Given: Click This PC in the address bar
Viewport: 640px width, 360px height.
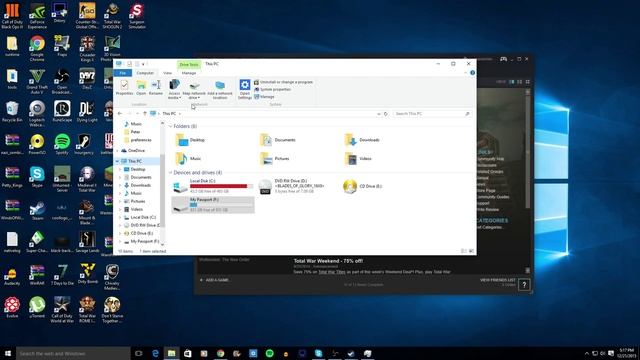Looking at the screenshot, I should [x=169, y=113].
